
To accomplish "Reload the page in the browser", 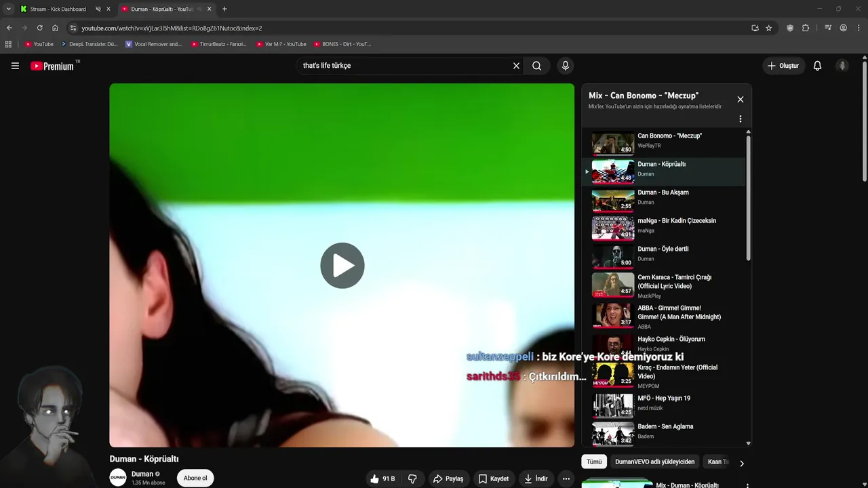I will [39, 28].
